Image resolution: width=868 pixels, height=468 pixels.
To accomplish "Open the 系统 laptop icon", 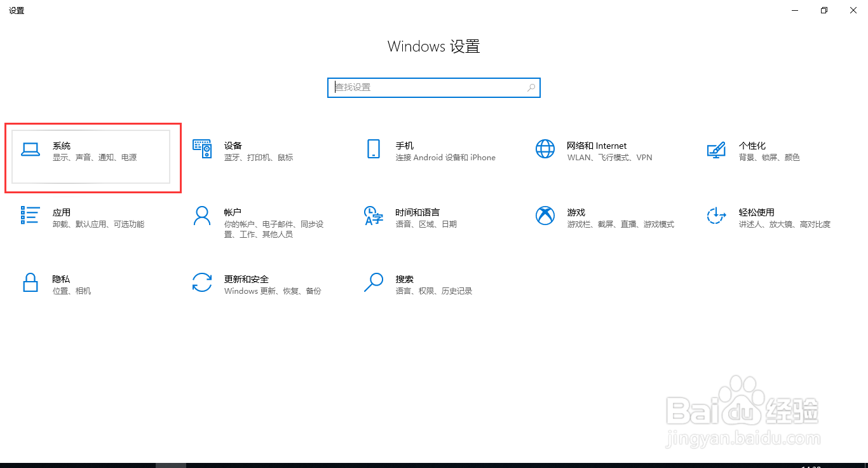I will 31,149.
